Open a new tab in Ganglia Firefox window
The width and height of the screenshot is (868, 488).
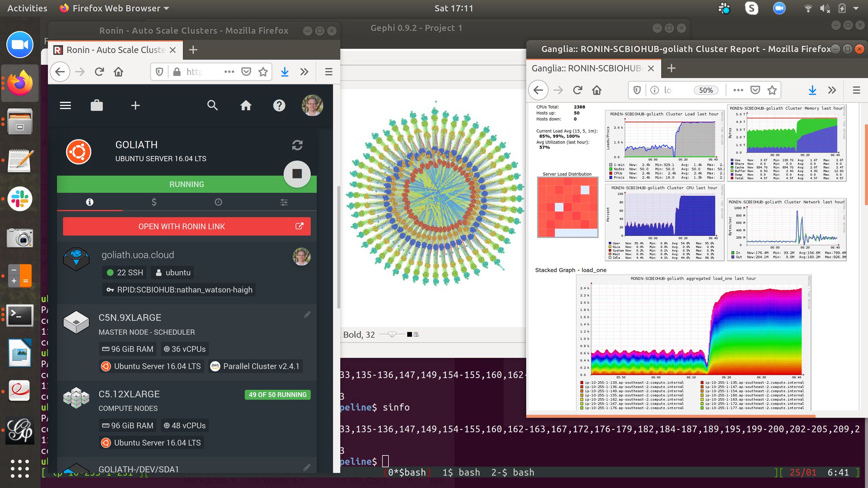(x=672, y=68)
